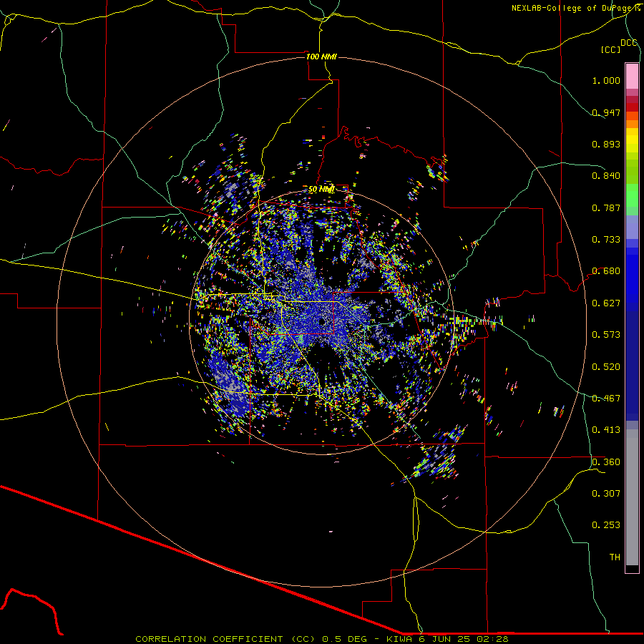Viewport: 644px width, 644px height.
Task: Pick the red segment of color bar
Action: [x=632, y=107]
